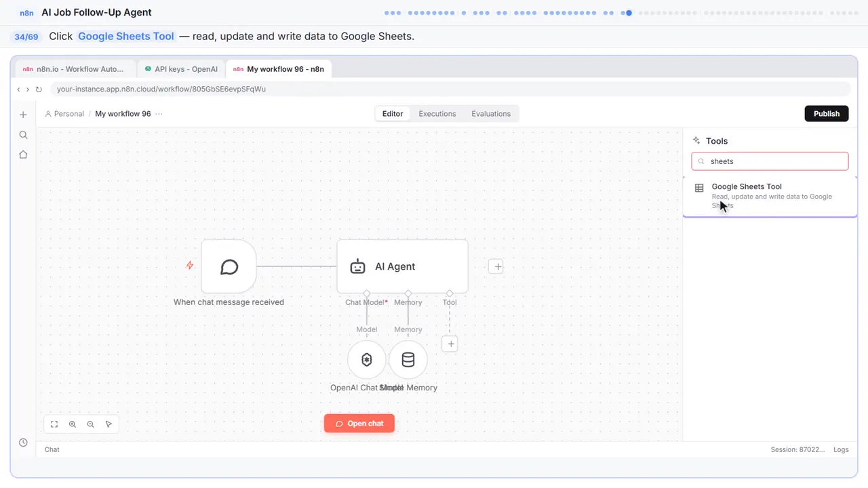This screenshot has height=488, width=868.
Task: Go to home icon in left sidebar
Action: point(23,155)
